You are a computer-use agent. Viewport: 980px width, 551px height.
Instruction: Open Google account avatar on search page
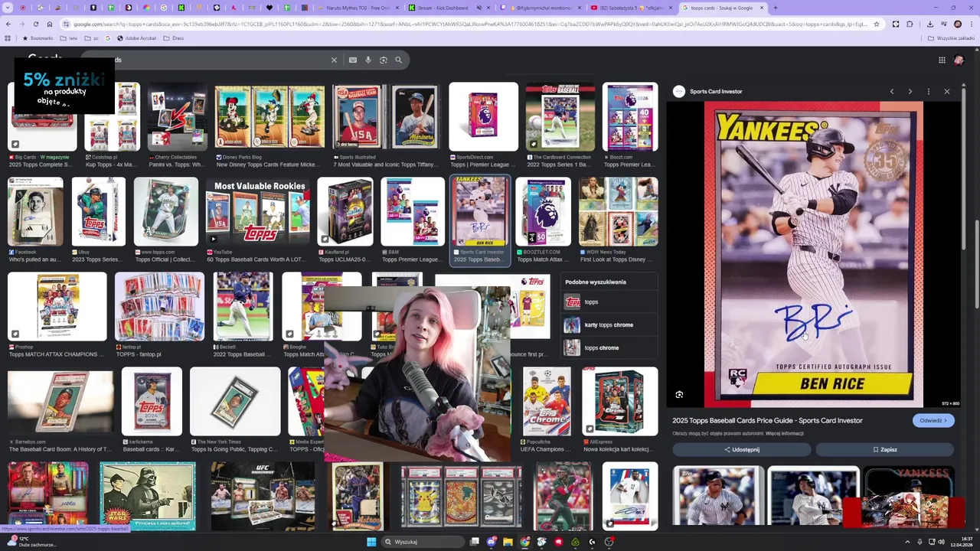[959, 60]
